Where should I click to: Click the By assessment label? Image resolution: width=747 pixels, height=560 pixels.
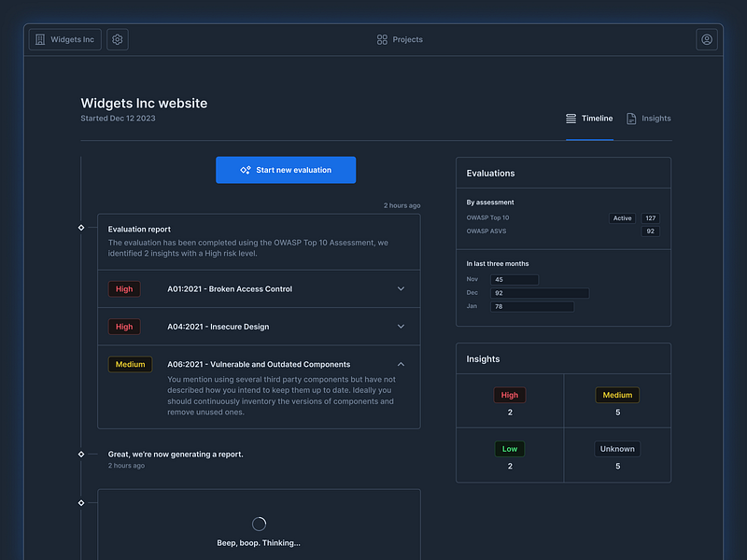[489, 203]
